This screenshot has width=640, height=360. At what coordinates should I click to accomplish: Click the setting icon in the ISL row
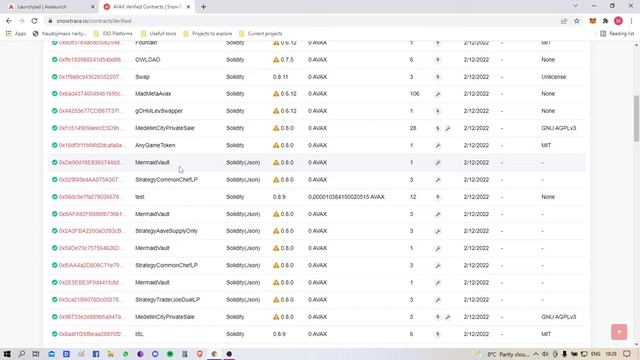438,334
